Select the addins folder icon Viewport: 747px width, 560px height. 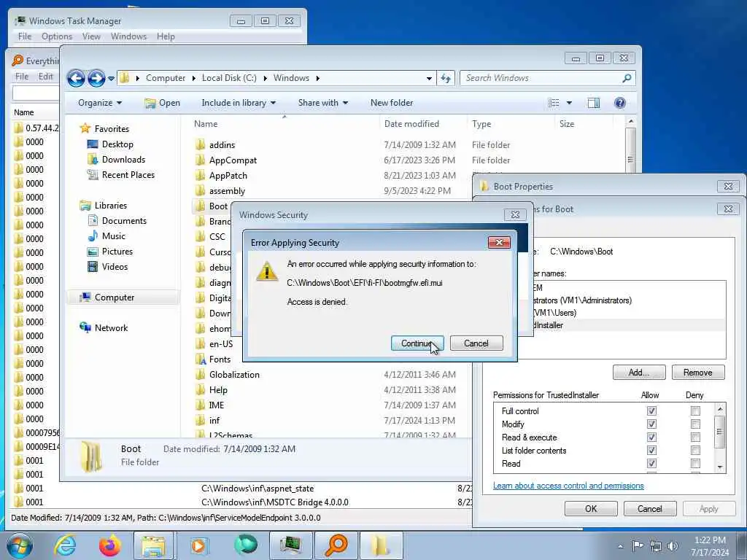tap(201, 145)
